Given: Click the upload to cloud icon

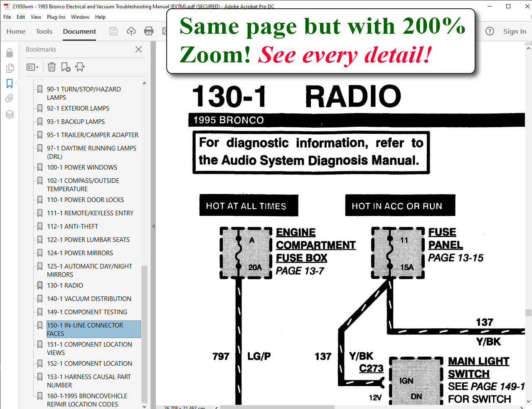Looking at the screenshot, I should 131,31.
